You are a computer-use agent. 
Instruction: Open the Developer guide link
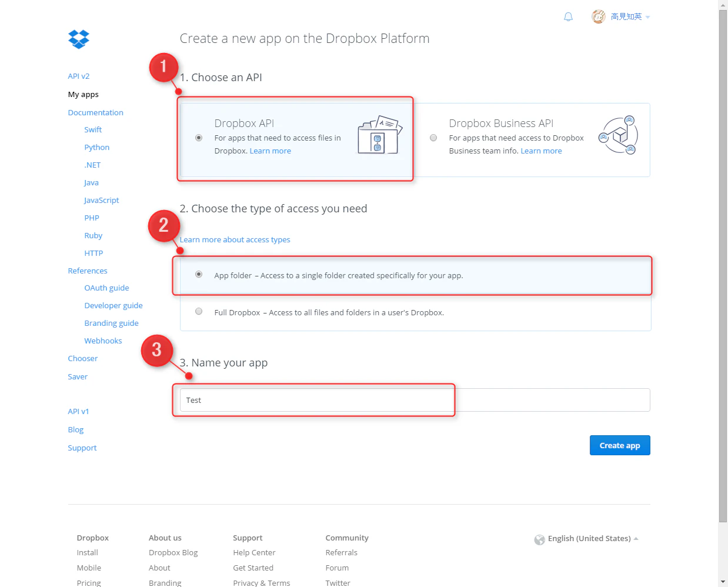click(113, 306)
